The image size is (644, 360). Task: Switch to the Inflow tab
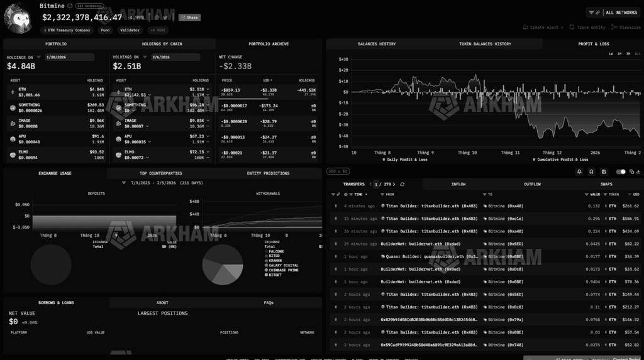coord(458,184)
